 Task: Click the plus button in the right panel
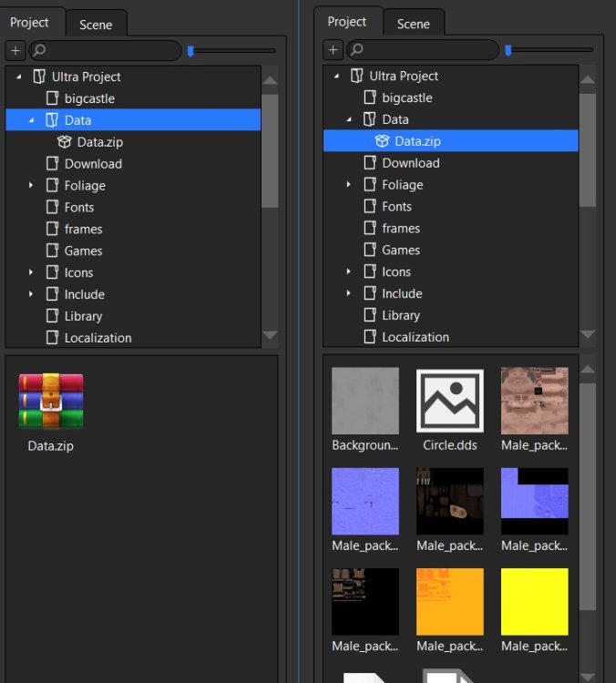[x=334, y=50]
